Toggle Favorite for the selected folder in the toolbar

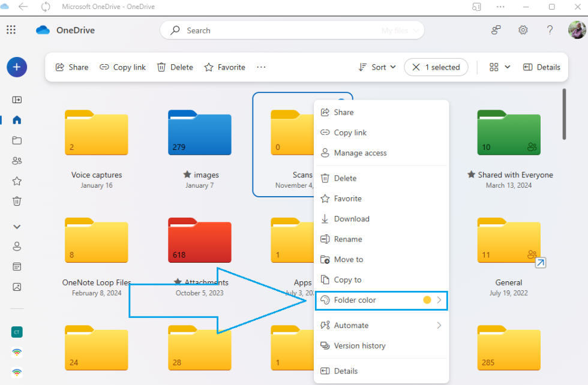[x=224, y=67]
